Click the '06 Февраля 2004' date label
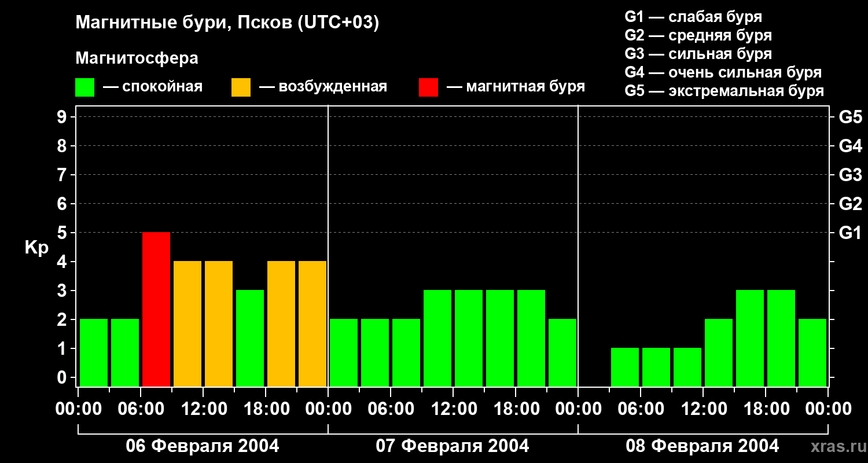This screenshot has height=463, width=868. [203, 446]
